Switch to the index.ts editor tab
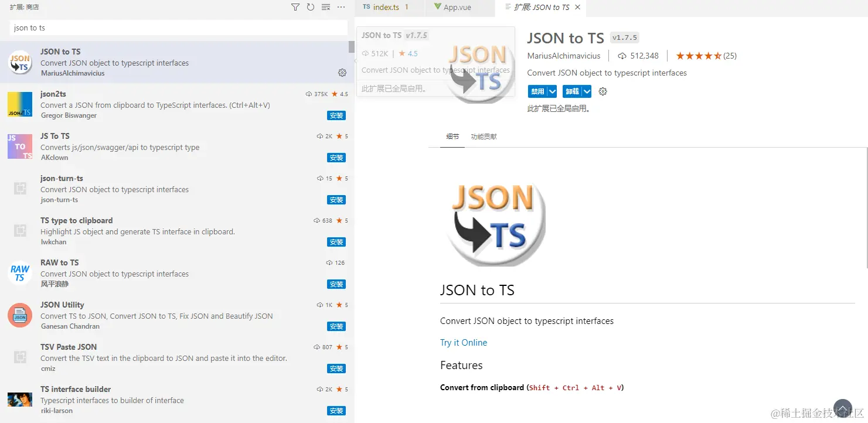The width and height of the screenshot is (868, 423). pyautogui.click(x=390, y=8)
